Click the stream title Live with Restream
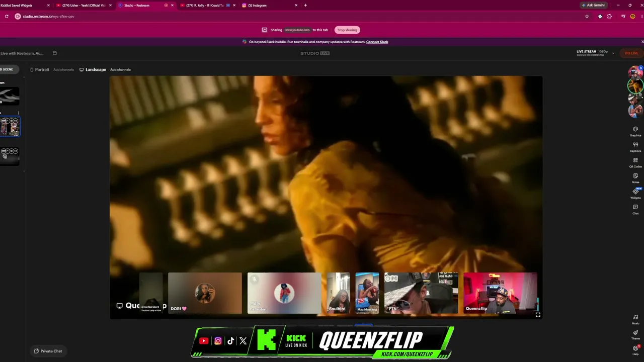The image size is (644, 362). pyautogui.click(x=22, y=53)
